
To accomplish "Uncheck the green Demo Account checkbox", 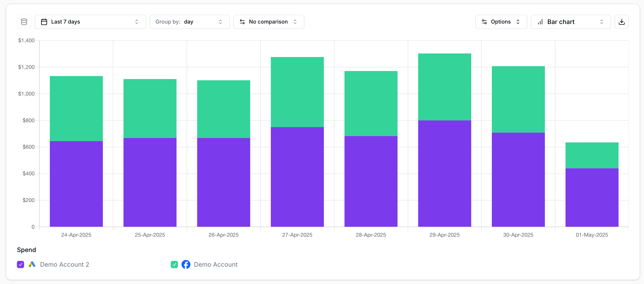I will pos(174,264).
